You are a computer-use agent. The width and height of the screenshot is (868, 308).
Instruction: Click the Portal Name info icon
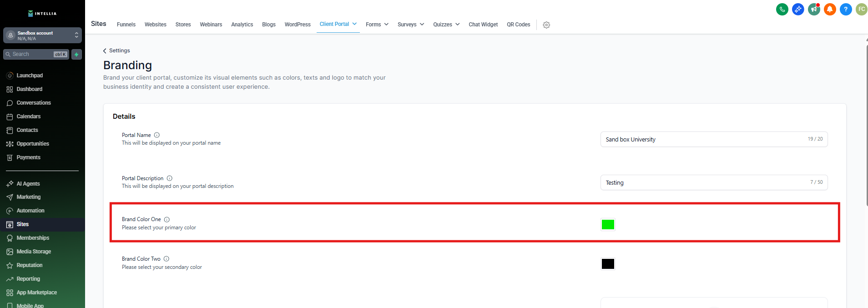click(157, 135)
